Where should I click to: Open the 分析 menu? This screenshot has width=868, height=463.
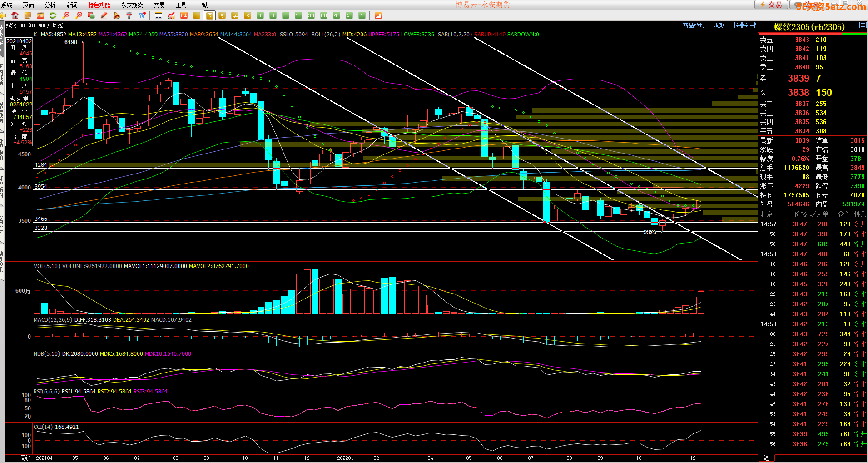(x=50, y=5)
